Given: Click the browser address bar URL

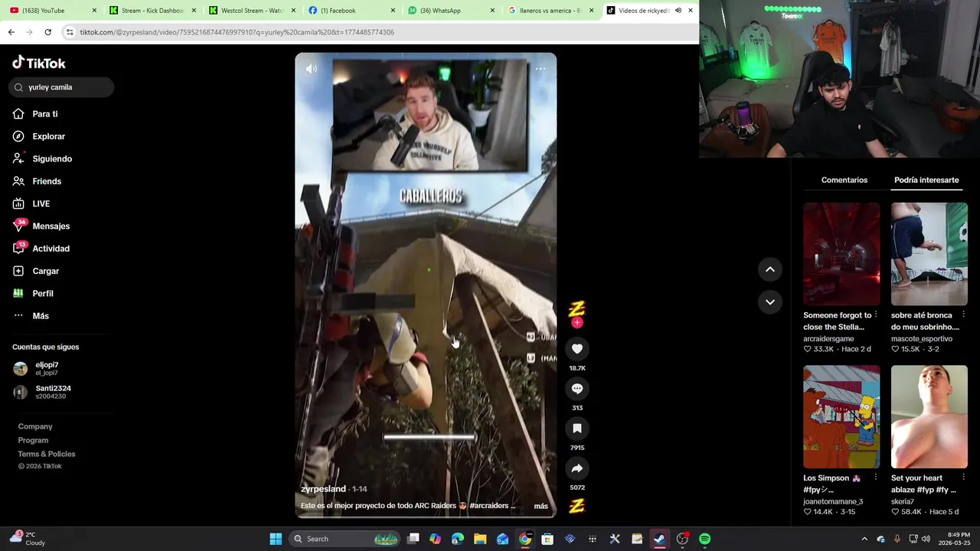Looking at the screenshot, I should coord(237,32).
